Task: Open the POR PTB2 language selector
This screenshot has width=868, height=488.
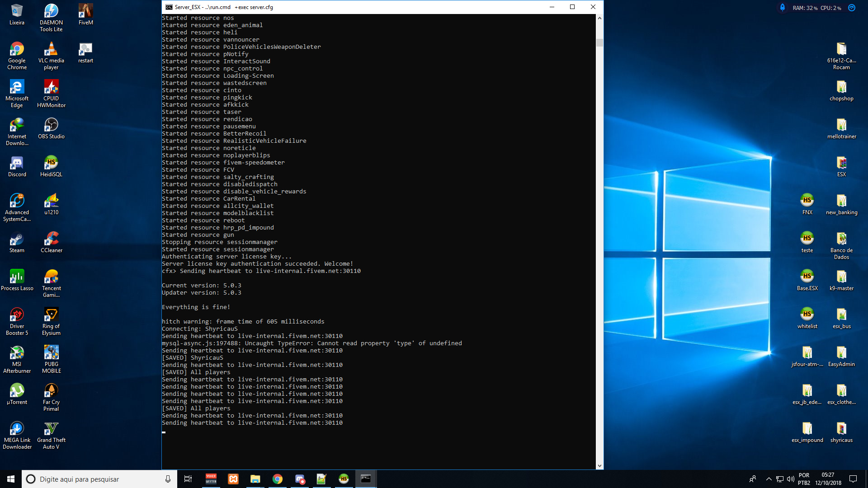Action: point(804,479)
